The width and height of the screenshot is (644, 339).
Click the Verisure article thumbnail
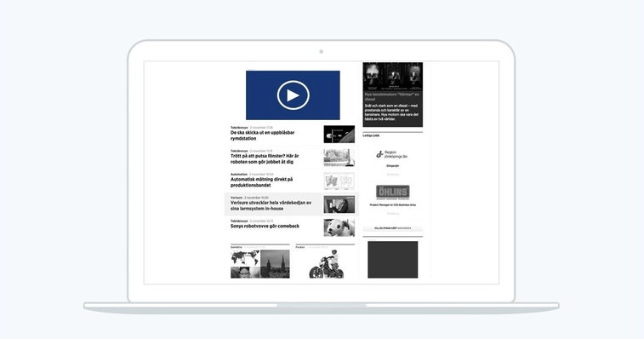(x=339, y=204)
